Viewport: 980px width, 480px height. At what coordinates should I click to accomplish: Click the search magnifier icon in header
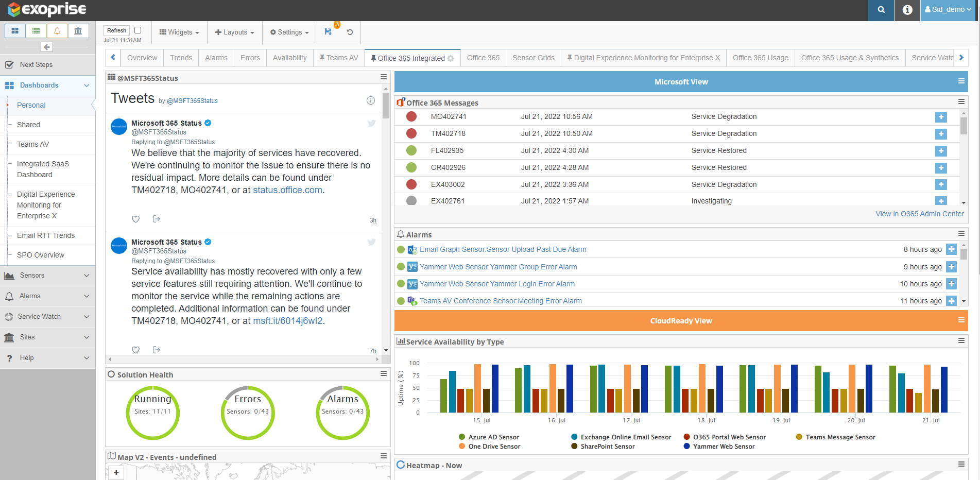[x=881, y=10]
